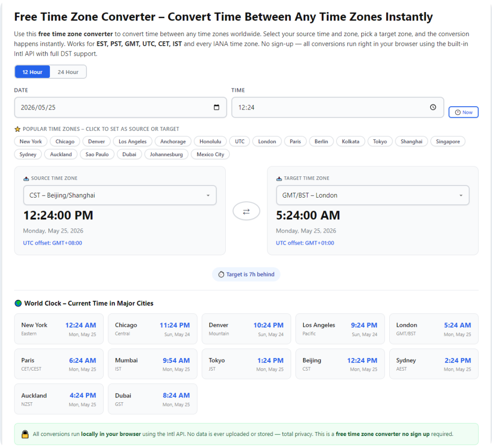Click the Auckland world clock card

coord(59,399)
